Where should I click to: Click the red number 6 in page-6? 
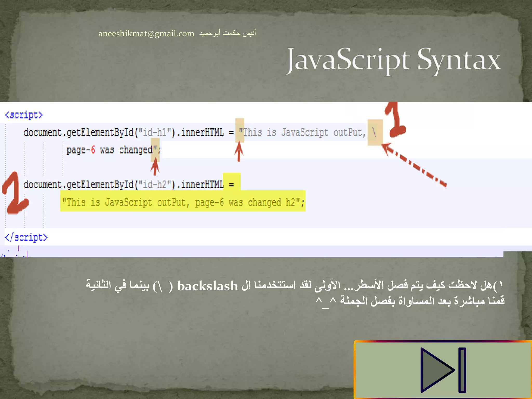tap(93, 150)
